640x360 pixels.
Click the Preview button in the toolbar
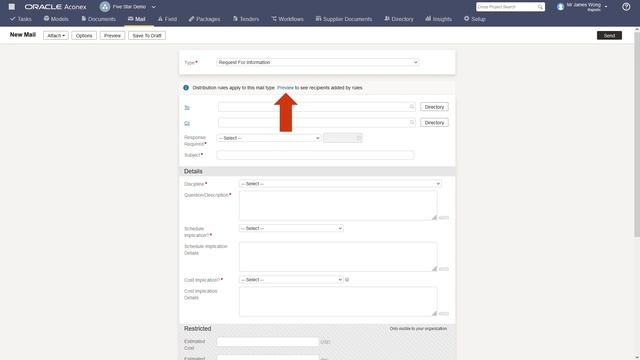(x=112, y=36)
